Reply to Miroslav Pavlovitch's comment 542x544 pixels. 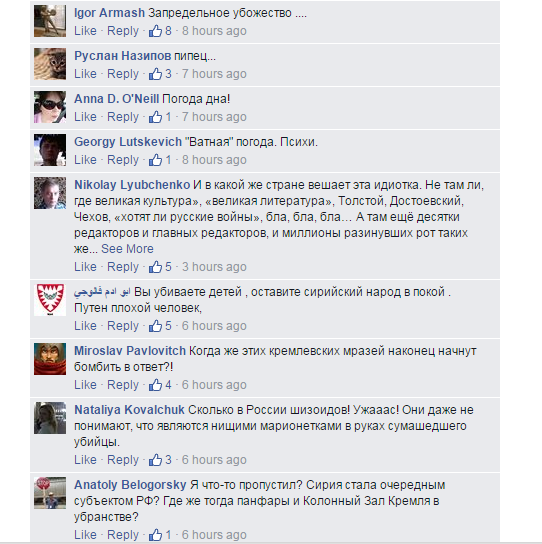tap(123, 385)
